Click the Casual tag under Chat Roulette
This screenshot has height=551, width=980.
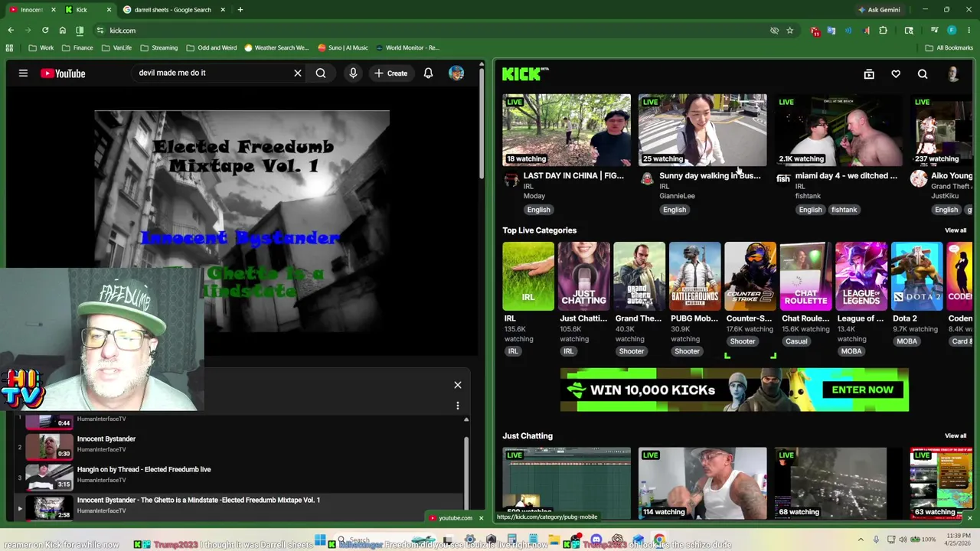(796, 341)
